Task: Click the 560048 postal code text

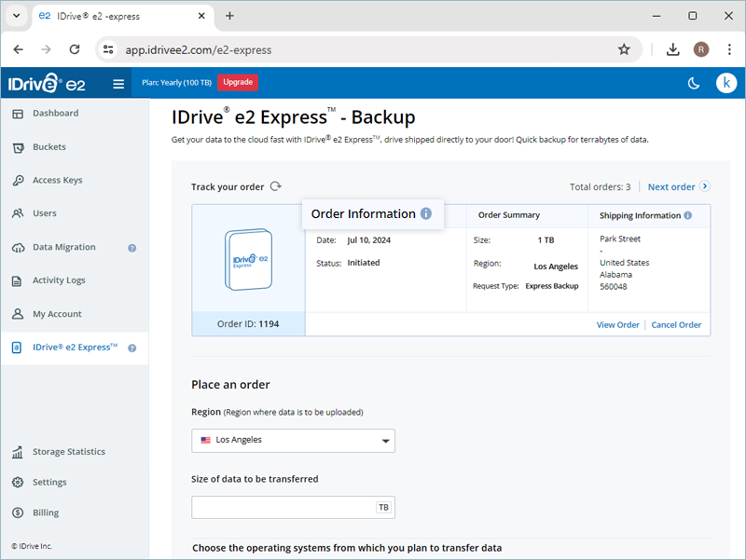Action: [614, 287]
